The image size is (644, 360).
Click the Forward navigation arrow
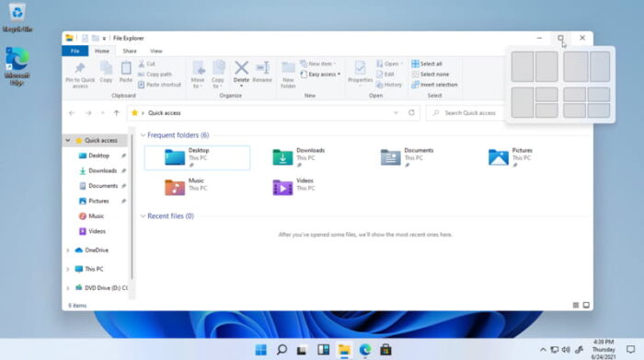pos(88,112)
